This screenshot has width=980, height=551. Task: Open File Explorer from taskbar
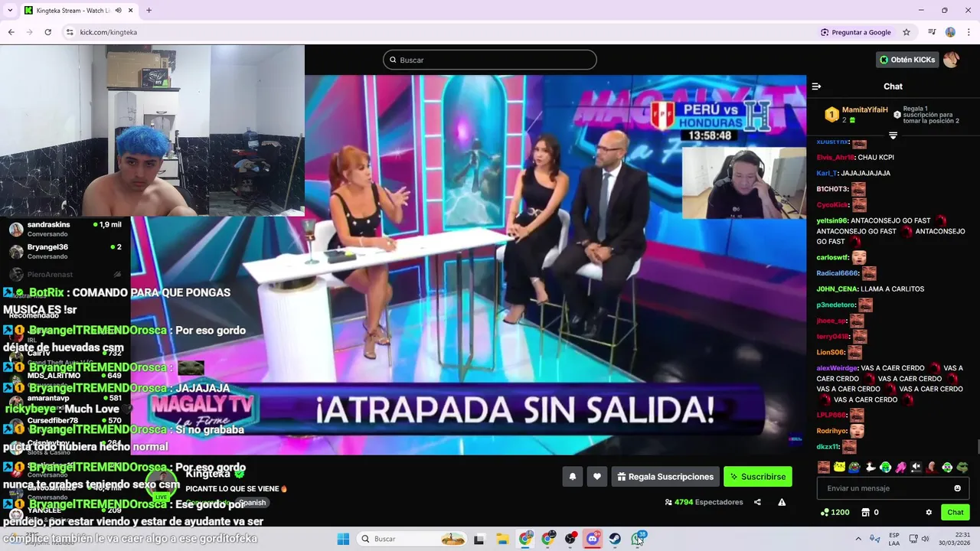(x=502, y=539)
